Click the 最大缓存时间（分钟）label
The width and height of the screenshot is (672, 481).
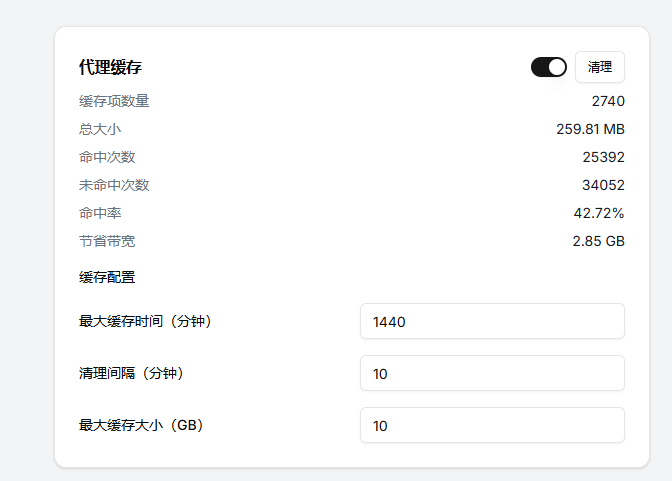coord(145,321)
